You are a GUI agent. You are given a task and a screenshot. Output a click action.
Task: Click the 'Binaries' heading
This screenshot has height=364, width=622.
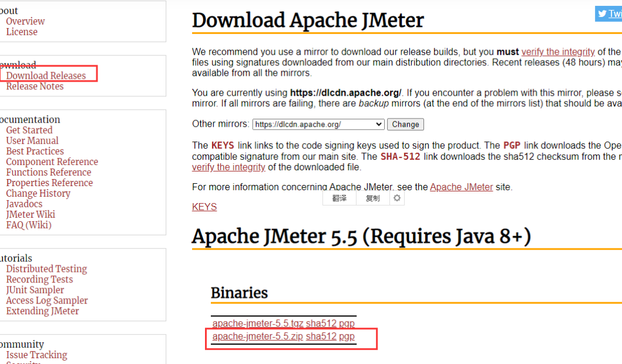pos(239,293)
